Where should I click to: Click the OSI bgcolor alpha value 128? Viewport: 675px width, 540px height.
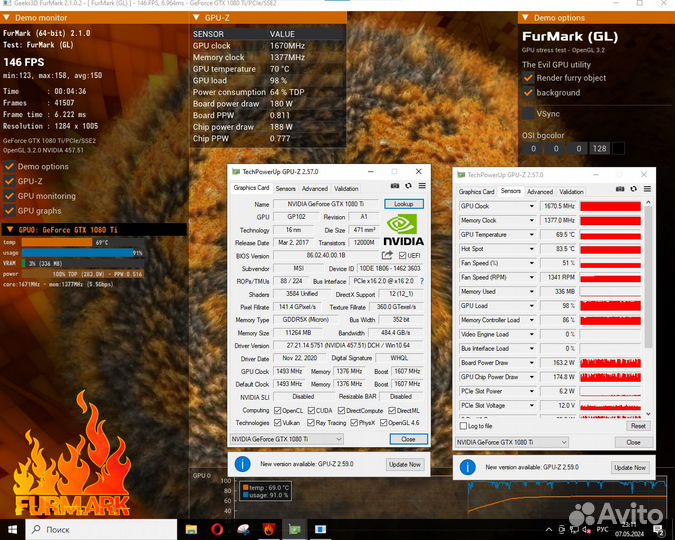[599, 149]
